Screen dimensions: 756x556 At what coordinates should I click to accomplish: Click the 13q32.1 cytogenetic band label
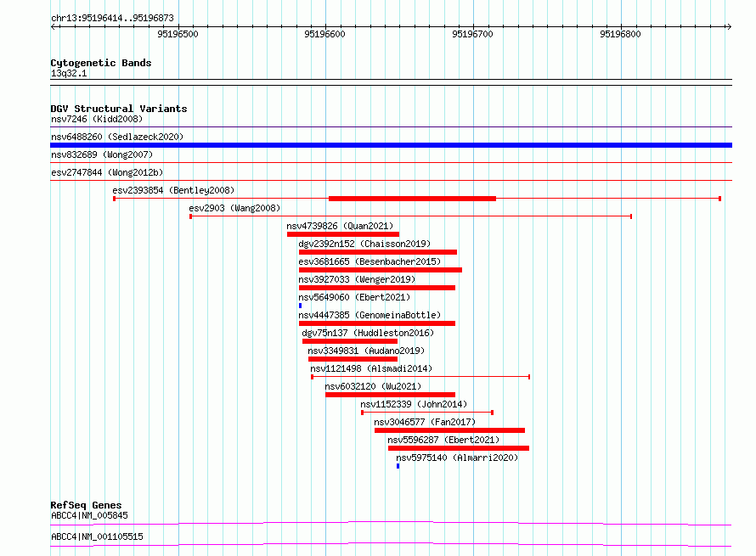coord(69,73)
